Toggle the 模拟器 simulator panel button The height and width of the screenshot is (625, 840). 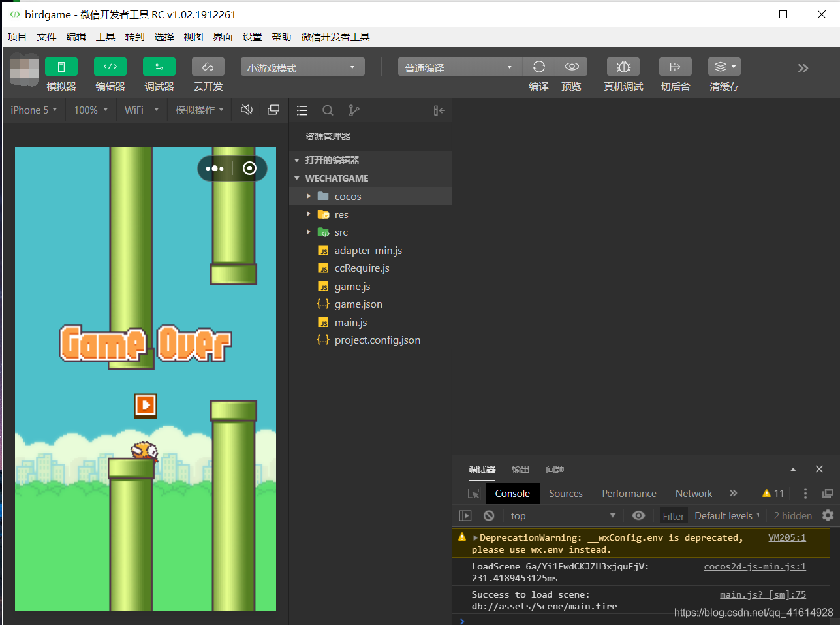pyautogui.click(x=61, y=67)
